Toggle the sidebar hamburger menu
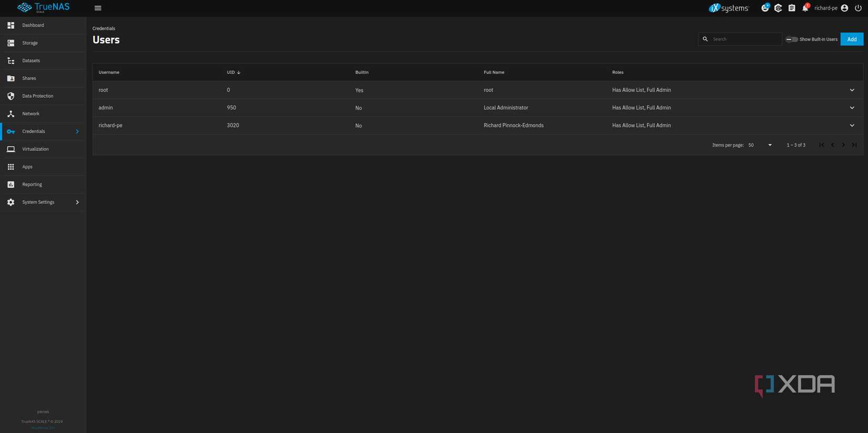Screen dimensions: 868x433 98,8
